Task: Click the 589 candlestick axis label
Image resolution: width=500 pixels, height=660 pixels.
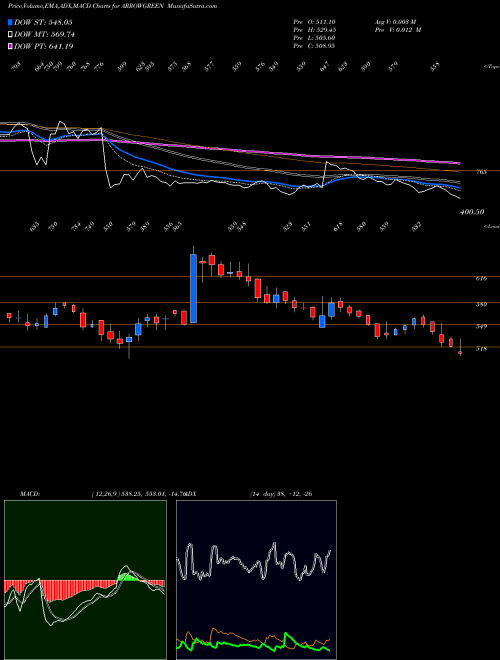Action: [x=481, y=304]
